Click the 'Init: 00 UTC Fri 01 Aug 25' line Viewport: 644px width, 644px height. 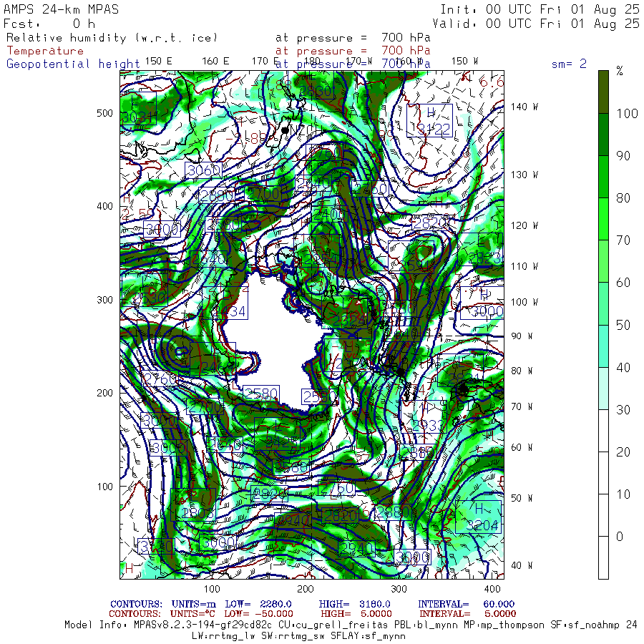coord(540,9)
